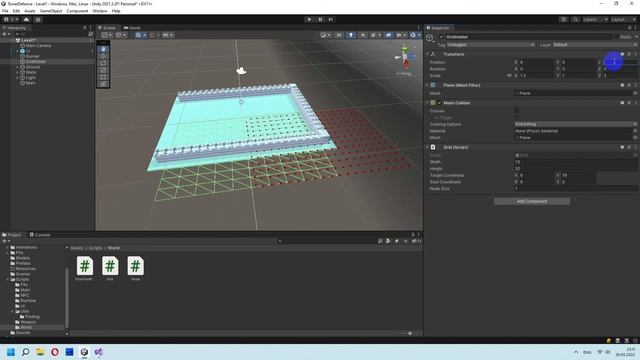Click the Pause button in the top toolbar
Viewport: 640px width, 360px height.
point(320,19)
